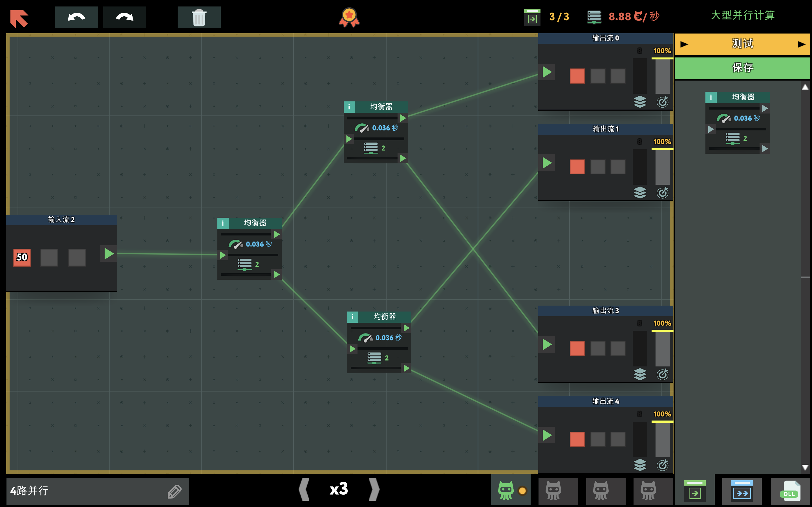Click the redo arrow button
Image resolution: width=812 pixels, height=507 pixels.
click(125, 17)
